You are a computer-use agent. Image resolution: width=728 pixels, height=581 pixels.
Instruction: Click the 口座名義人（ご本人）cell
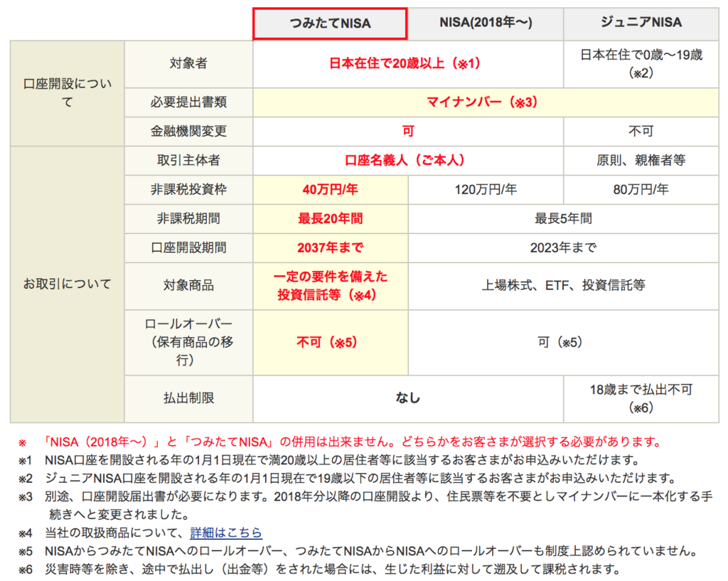pyautogui.click(x=408, y=161)
